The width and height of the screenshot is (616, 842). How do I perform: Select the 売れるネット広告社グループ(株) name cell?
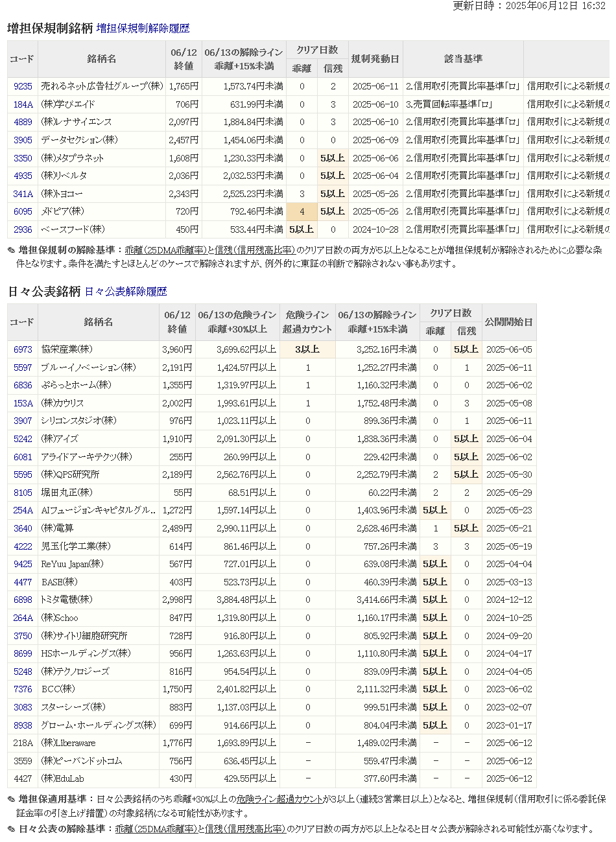click(102, 86)
